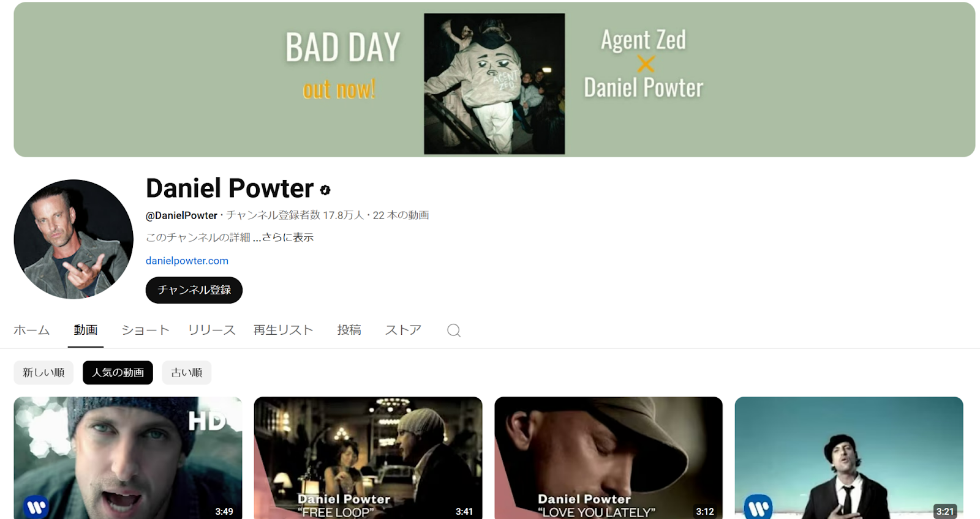Click the album cover in the banner
This screenshot has height=519, width=980.
coord(494,84)
